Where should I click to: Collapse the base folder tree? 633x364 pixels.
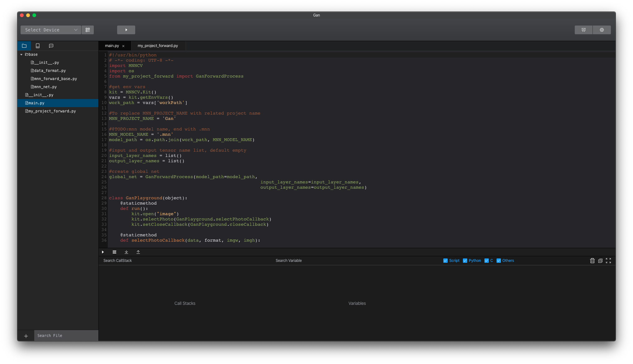click(x=21, y=54)
